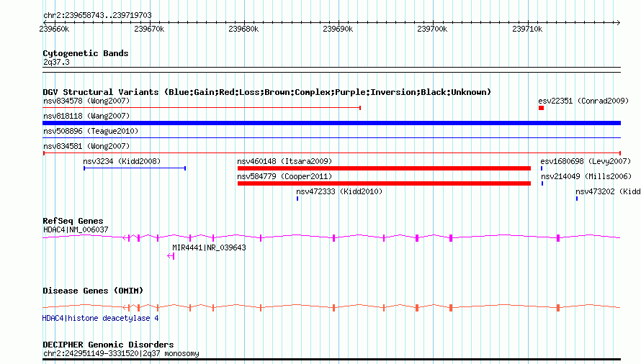Click the nsv508896 (Teague2010) label

[91, 131]
